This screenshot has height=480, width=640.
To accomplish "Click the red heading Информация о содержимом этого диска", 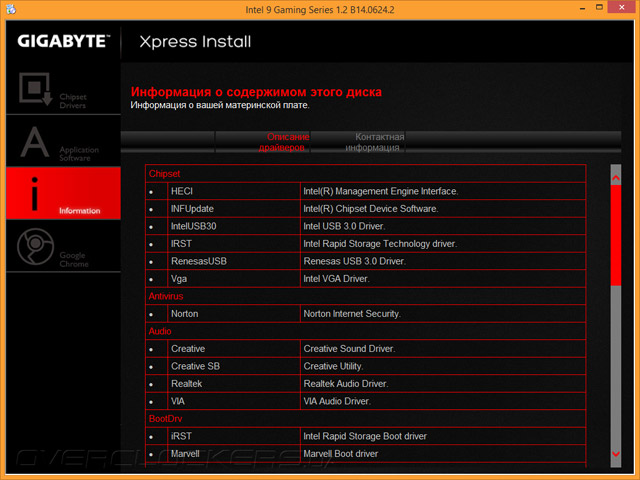I will tap(256, 92).
